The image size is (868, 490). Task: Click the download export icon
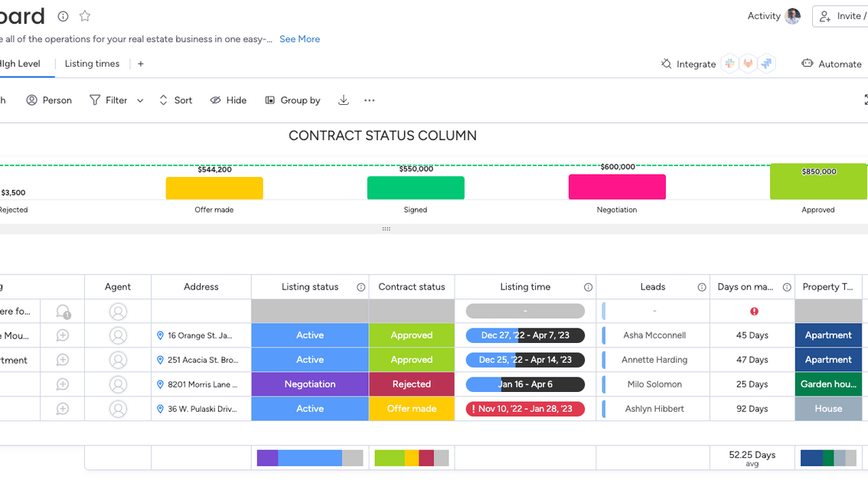pyautogui.click(x=344, y=100)
